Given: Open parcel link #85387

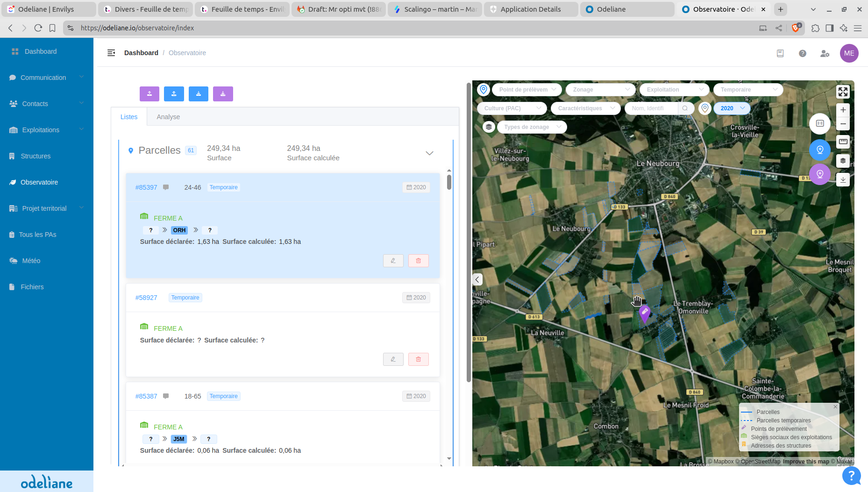Looking at the screenshot, I should [x=146, y=396].
